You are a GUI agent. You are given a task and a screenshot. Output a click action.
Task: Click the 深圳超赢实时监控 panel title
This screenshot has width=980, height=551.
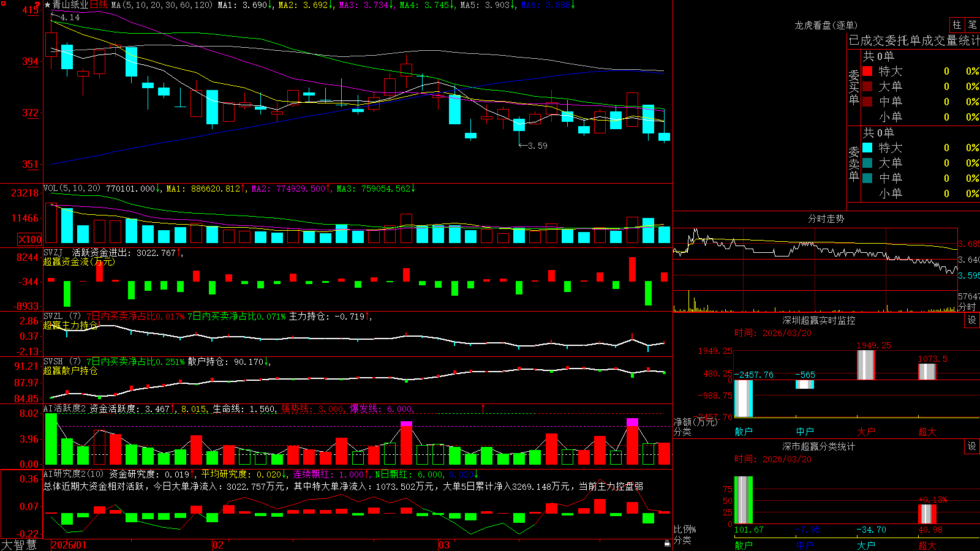coord(818,320)
